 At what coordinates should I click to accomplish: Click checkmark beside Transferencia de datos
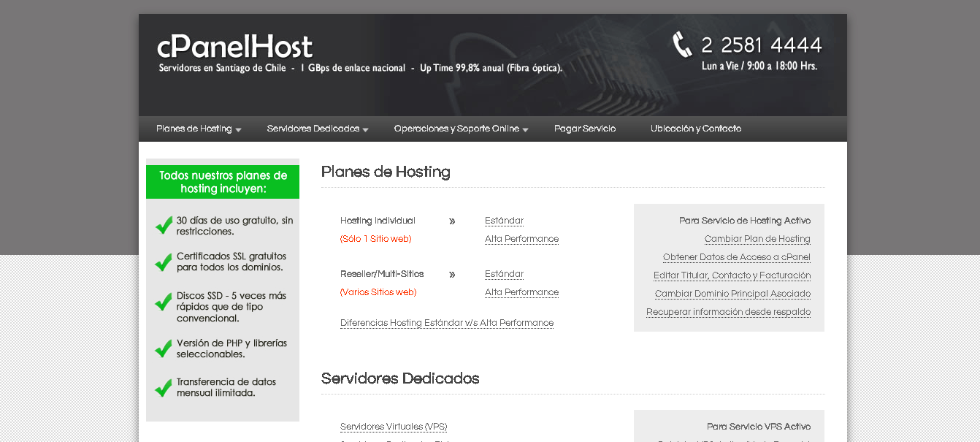pos(164,387)
